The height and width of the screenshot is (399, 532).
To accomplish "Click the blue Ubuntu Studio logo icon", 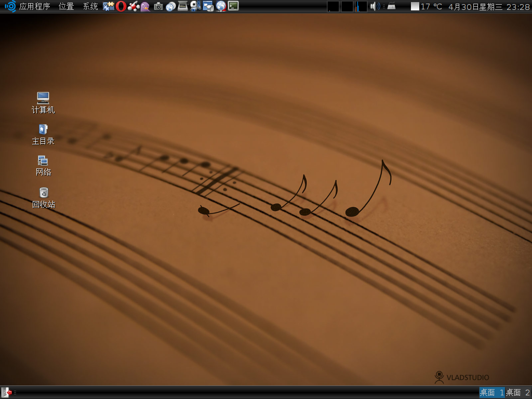I will 10,6.
